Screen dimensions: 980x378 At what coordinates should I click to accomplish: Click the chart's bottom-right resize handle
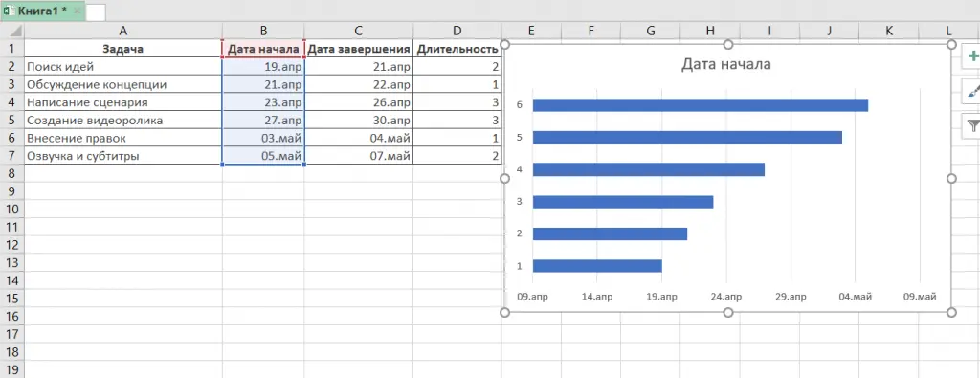952,312
